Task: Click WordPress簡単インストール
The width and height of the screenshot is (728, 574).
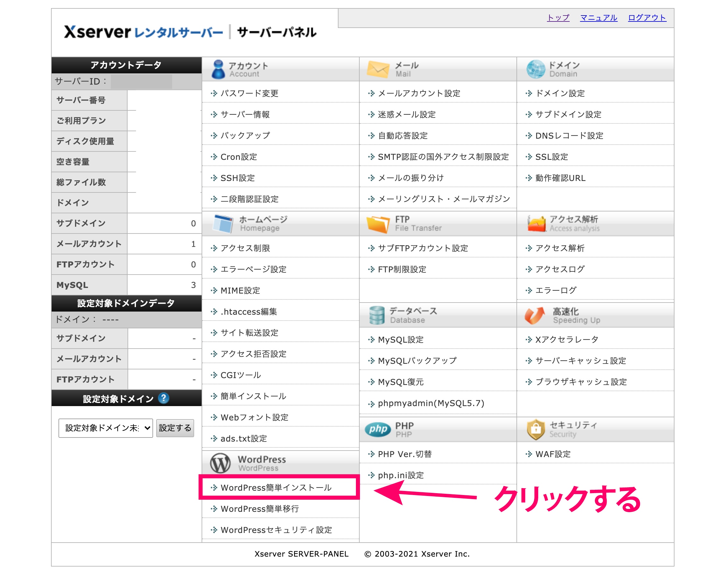Action: (x=276, y=488)
